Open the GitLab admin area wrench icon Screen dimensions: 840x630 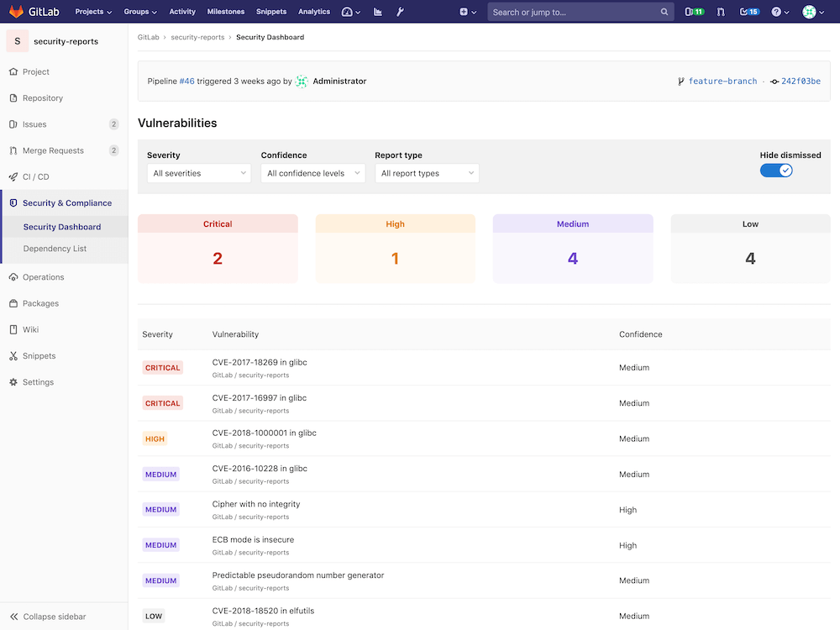pos(400,12)
